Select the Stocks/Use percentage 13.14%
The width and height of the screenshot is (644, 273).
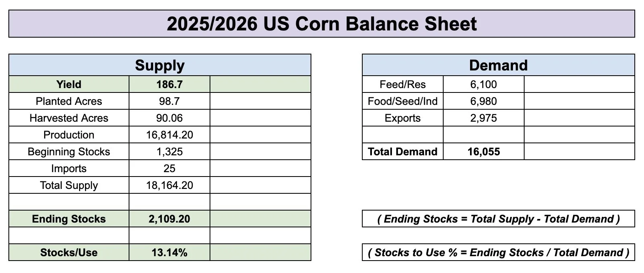(x=170, y=253)
